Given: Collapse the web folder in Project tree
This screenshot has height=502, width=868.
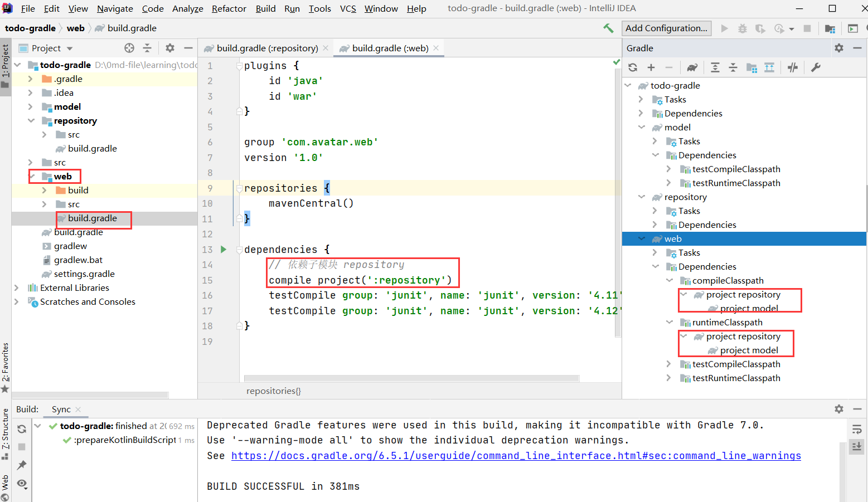Looking at the screenshot, I should coord(31,176).
